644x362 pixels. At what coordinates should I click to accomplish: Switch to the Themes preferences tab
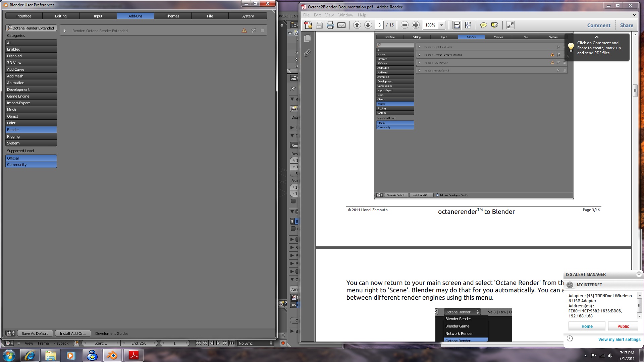click(x=172, y=16)
